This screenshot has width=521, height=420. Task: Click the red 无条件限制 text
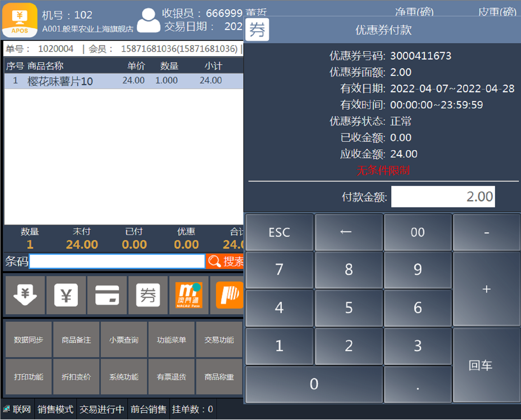click(x=383, y=170)
